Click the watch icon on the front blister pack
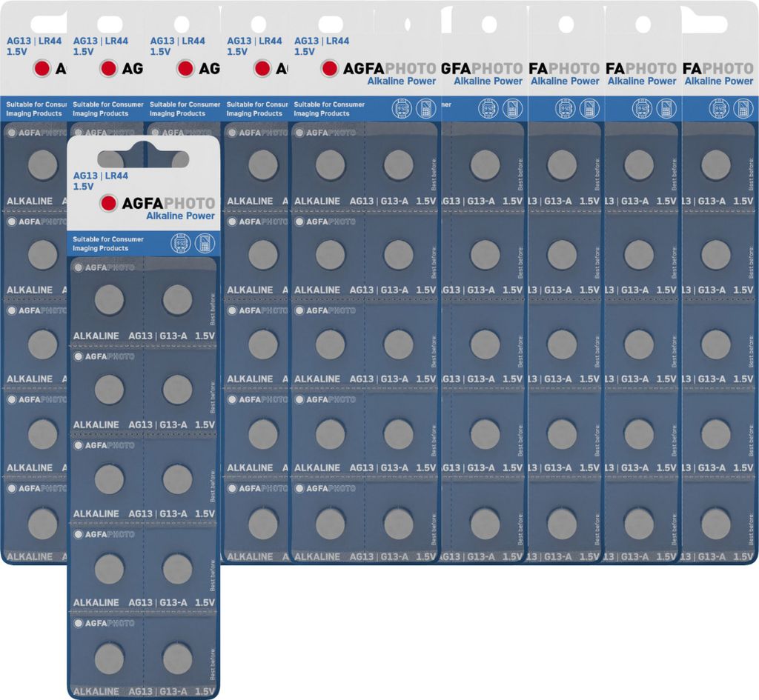Image resolution: width=759 pixels, height=700 pixels. pyautogui.click(x=179, y=243)
